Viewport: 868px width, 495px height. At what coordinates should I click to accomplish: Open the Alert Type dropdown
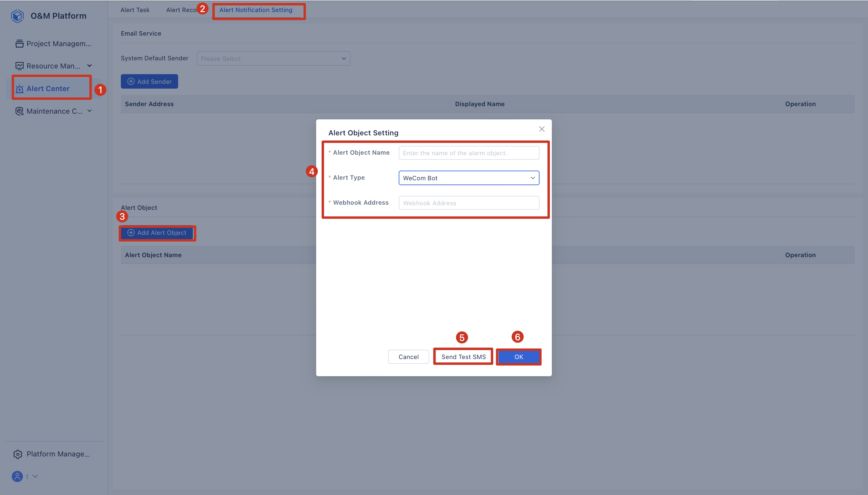[469, 178]
